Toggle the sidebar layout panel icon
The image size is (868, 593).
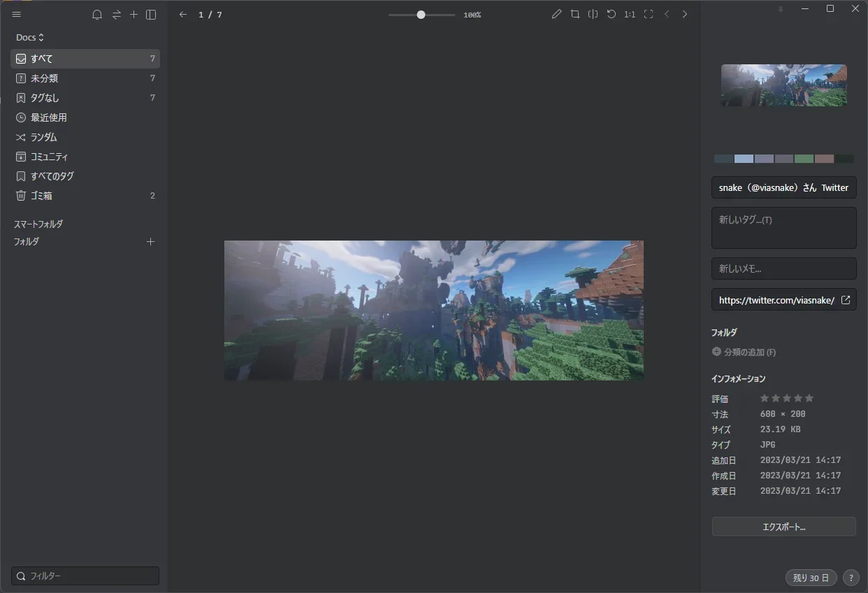pyautogui.click(x=151, y=15)
